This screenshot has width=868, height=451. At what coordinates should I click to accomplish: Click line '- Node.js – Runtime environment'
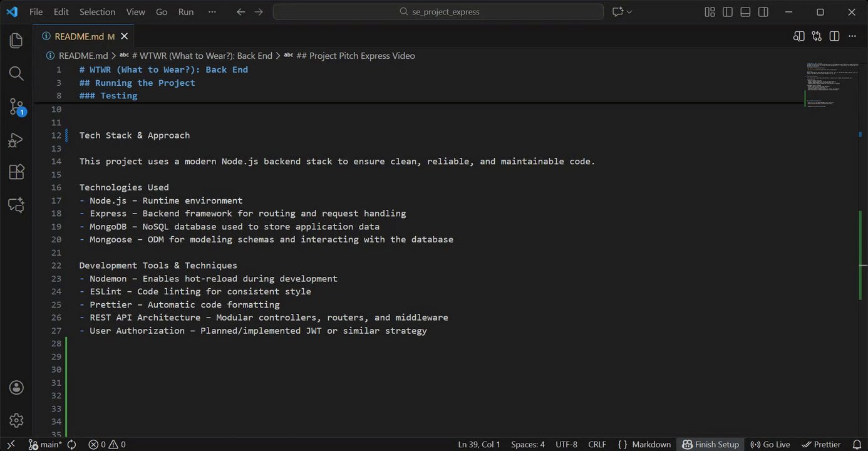coord(161,200)
